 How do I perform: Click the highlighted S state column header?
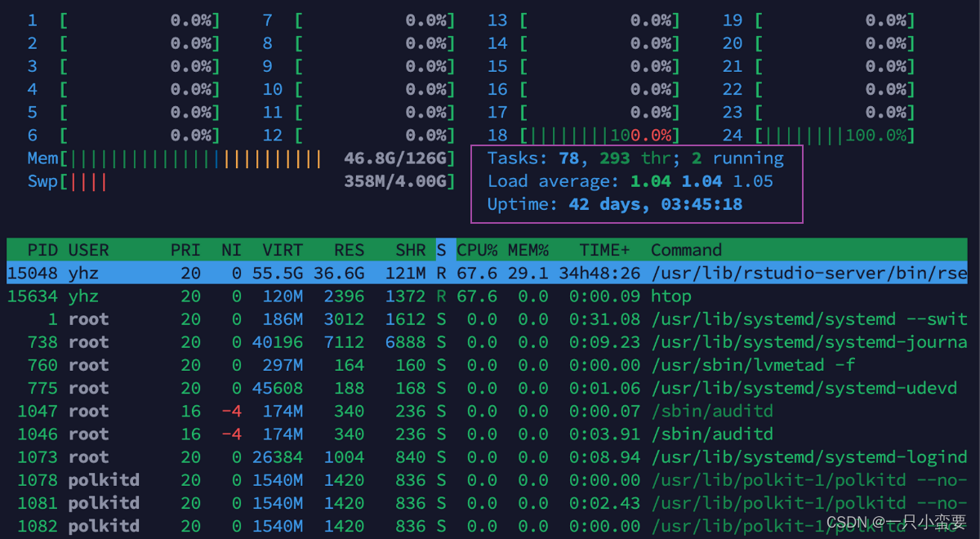point(441,250)
